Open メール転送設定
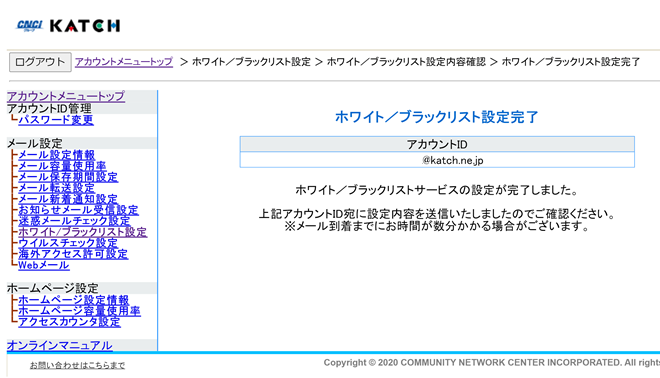Screen dimensions: 660x378 56,188
